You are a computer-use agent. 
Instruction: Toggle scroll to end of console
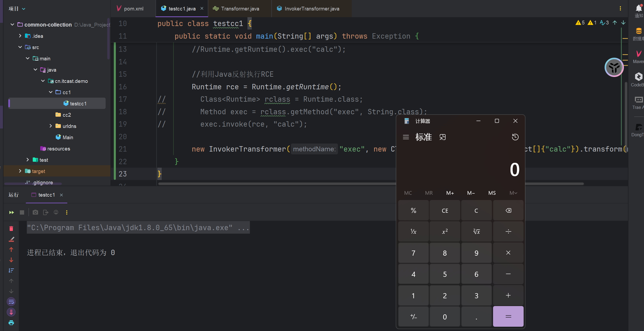11,312
